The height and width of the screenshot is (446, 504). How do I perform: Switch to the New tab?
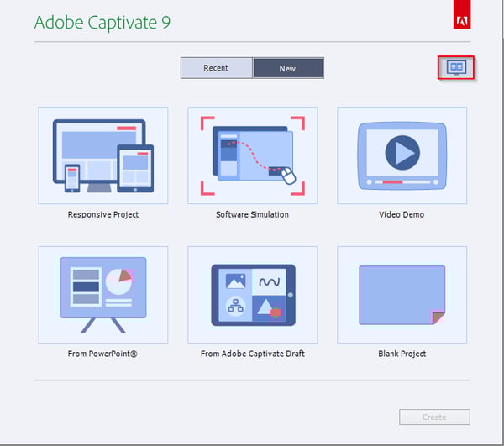coord(288,68)
